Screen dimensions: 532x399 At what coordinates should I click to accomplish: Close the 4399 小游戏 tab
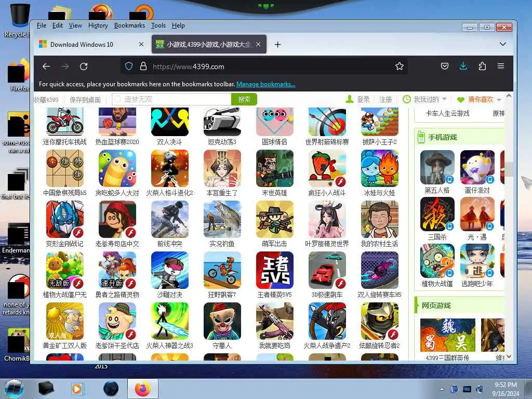[258, 45]
